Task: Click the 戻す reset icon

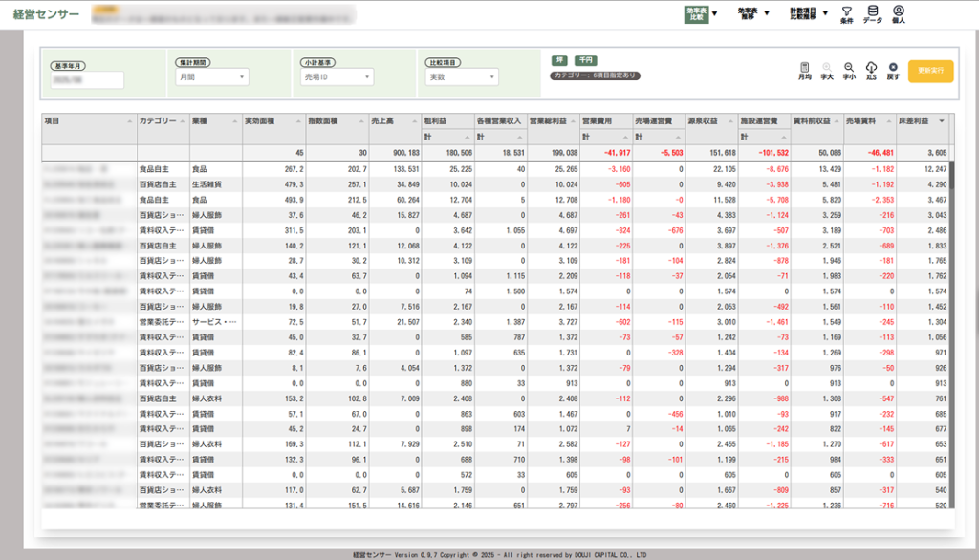Action: pyautogui.click(x=893, y=70)
